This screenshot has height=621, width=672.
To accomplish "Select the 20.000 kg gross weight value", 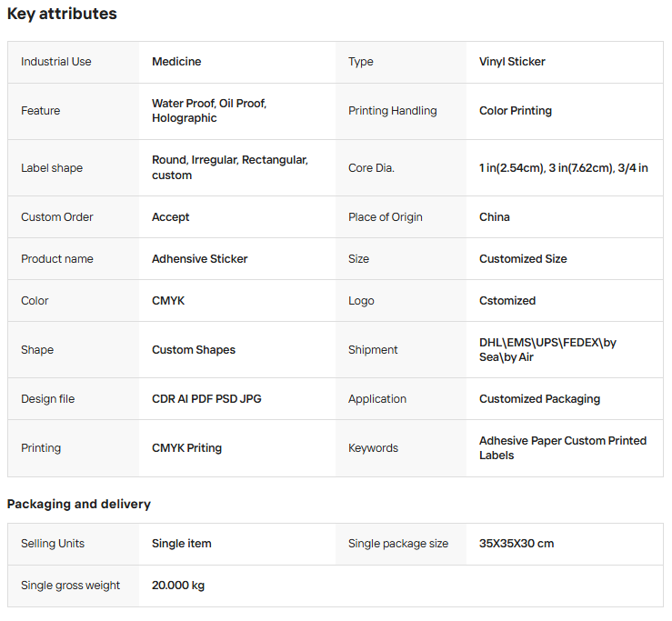I will [178, 586].
